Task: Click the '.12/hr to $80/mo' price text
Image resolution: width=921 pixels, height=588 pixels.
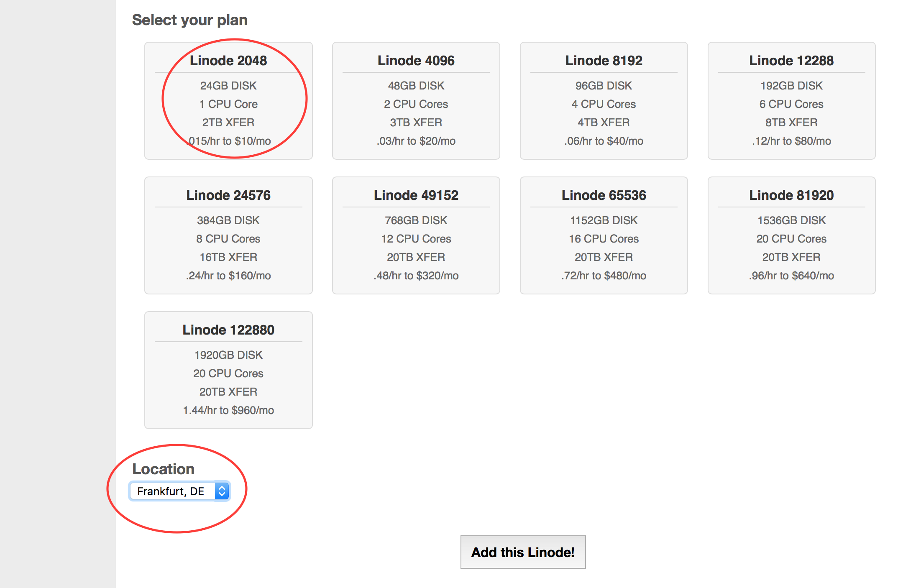Action: [791, 141]
